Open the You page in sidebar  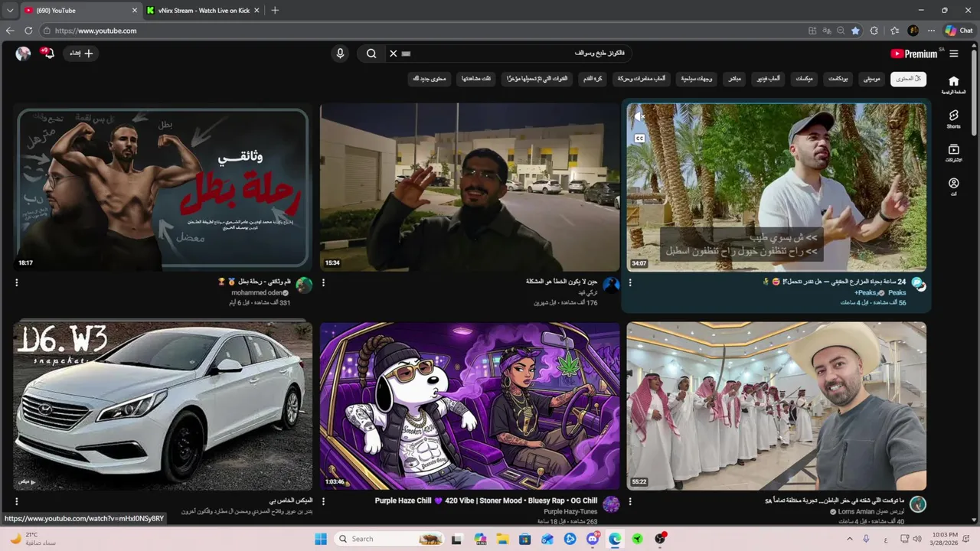coord(953,187)
